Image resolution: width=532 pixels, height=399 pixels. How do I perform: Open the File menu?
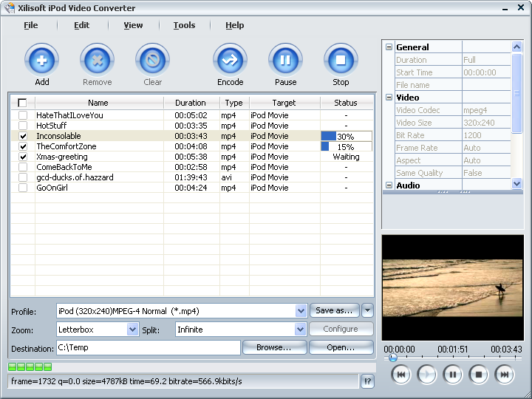coord(31,25)
